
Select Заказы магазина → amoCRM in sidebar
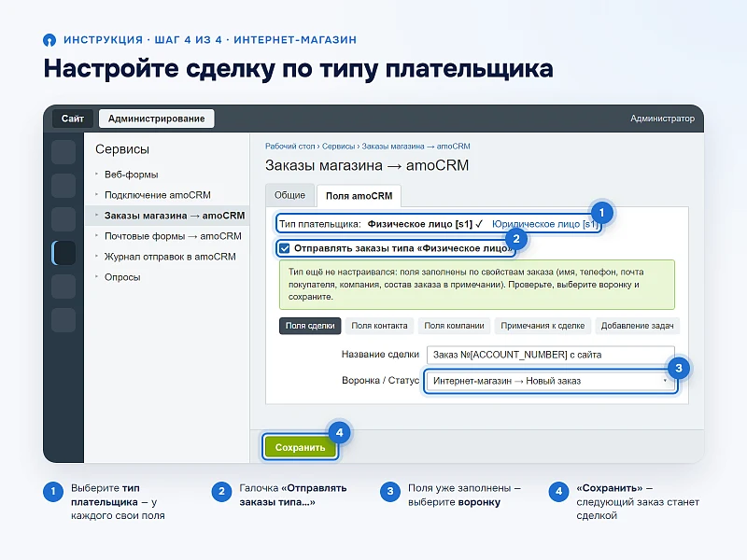tap(167, 216)
